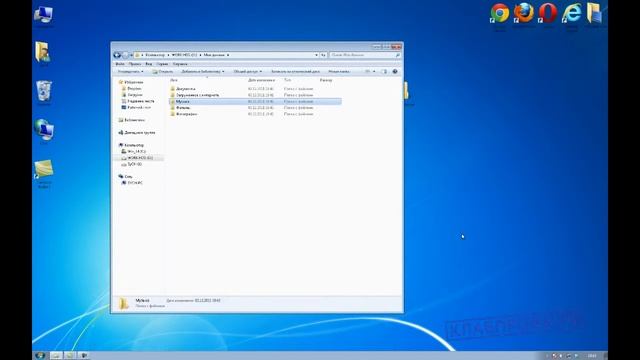This screenshot has width=640, height=360.
Task: Sort by Дата изменения column header
Action: point(261,80)
